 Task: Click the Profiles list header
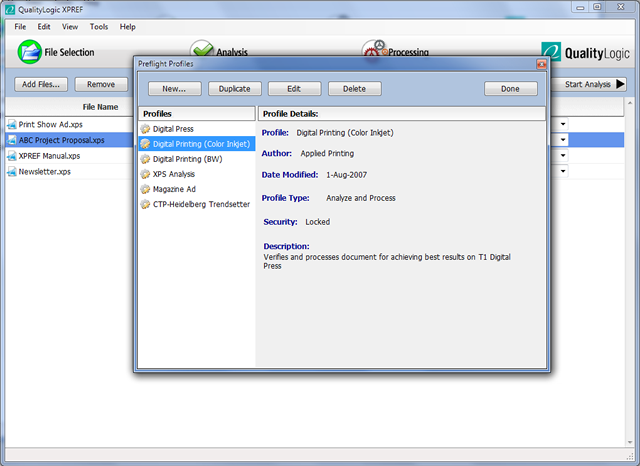[x=197, y=114]
